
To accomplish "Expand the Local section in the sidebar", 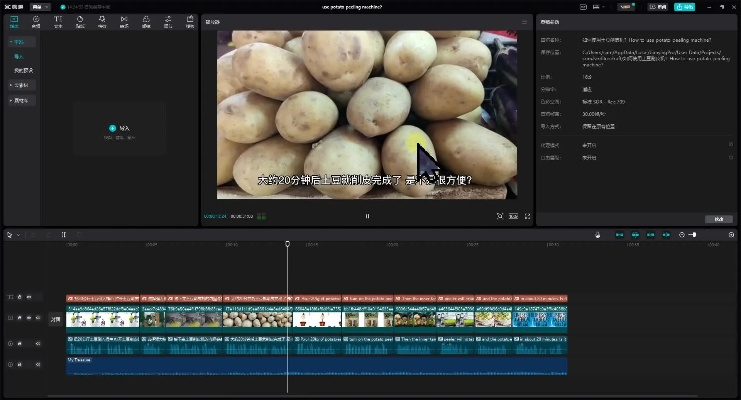I will (x=18, y=42).
